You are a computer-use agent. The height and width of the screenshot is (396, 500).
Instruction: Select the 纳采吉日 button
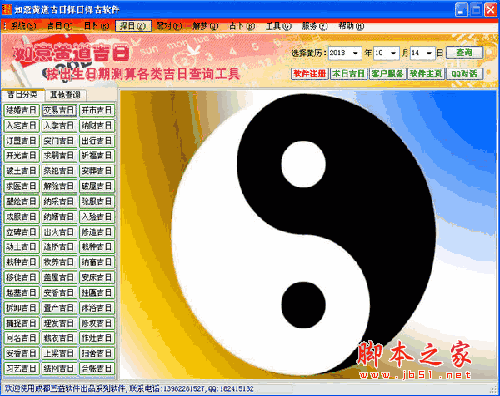59,201
